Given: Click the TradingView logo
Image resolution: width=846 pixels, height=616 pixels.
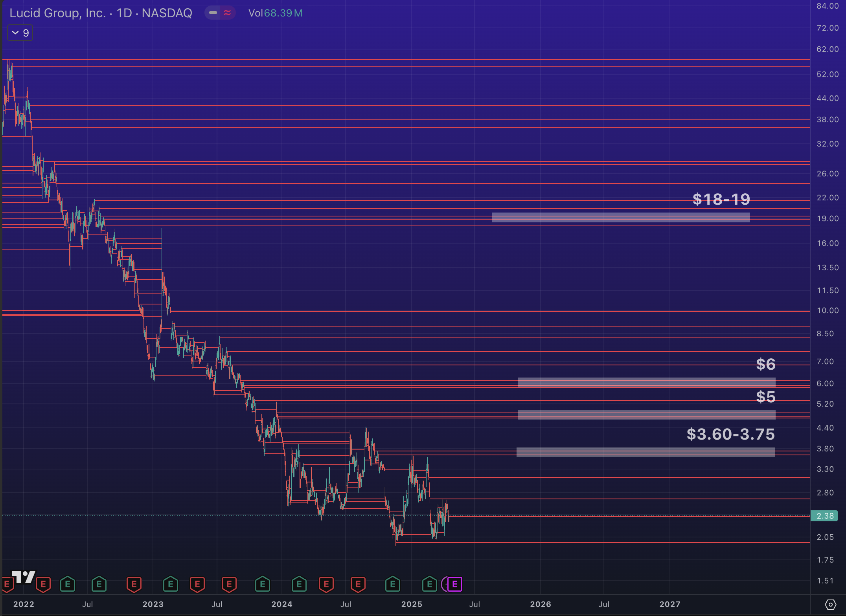Looking at the screenshot, I should point(24,577).
